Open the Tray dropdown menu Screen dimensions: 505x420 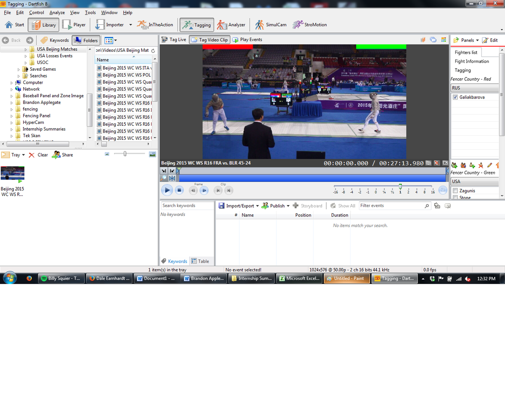(x=13, y=155)
